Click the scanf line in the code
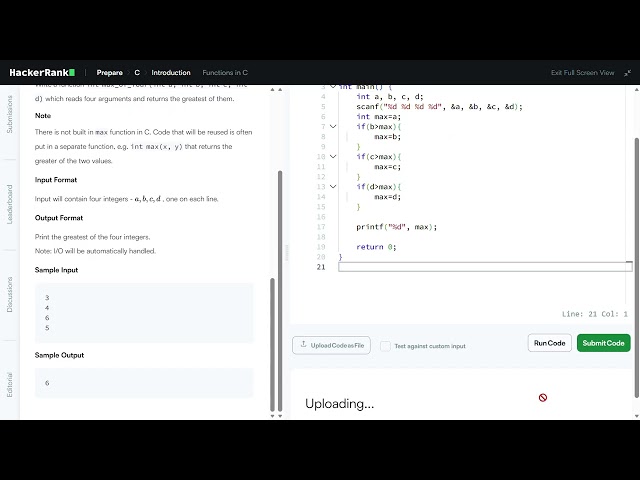 point(439,107)
